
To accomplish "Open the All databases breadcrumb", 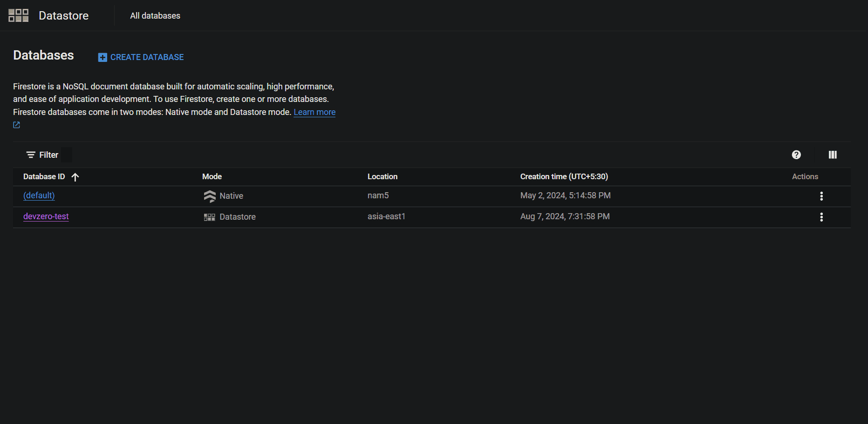I will (x=155, y=16).
